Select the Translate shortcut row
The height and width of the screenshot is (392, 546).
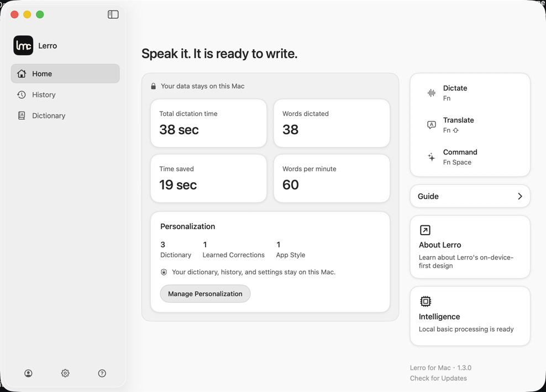tap(470, 125)
